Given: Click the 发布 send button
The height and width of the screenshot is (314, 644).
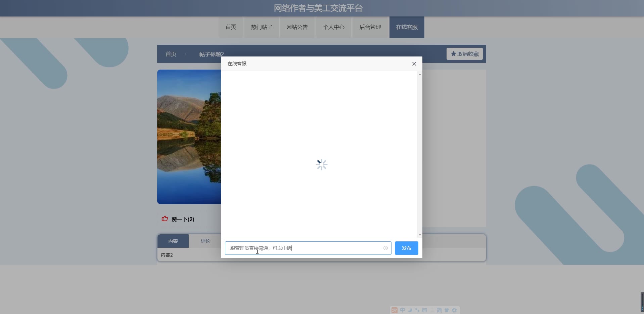Looking at the screenshot, I should pos(406,248).
